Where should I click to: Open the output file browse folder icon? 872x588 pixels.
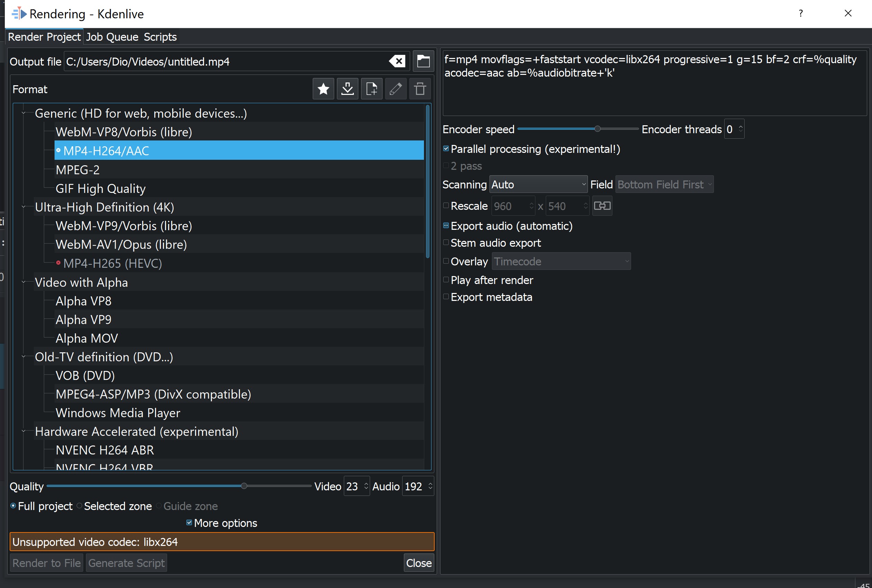(423, 61)
